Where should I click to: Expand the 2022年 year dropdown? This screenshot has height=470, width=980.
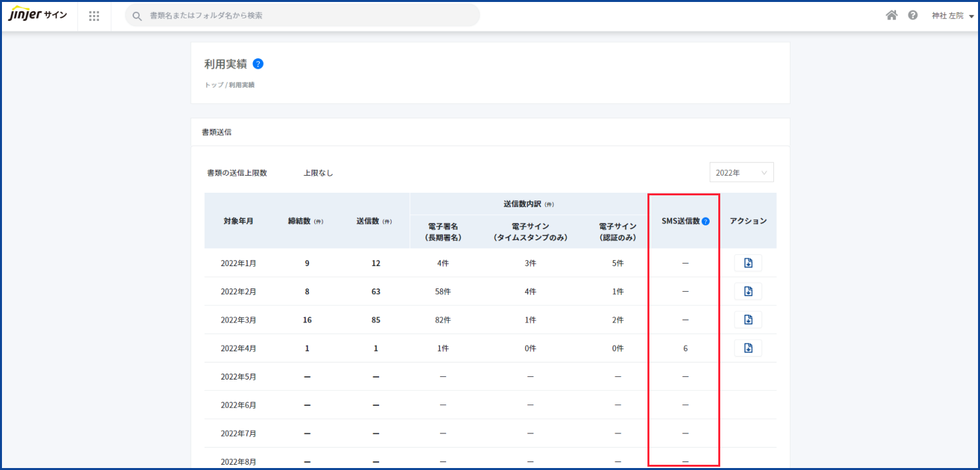point(741,172)
